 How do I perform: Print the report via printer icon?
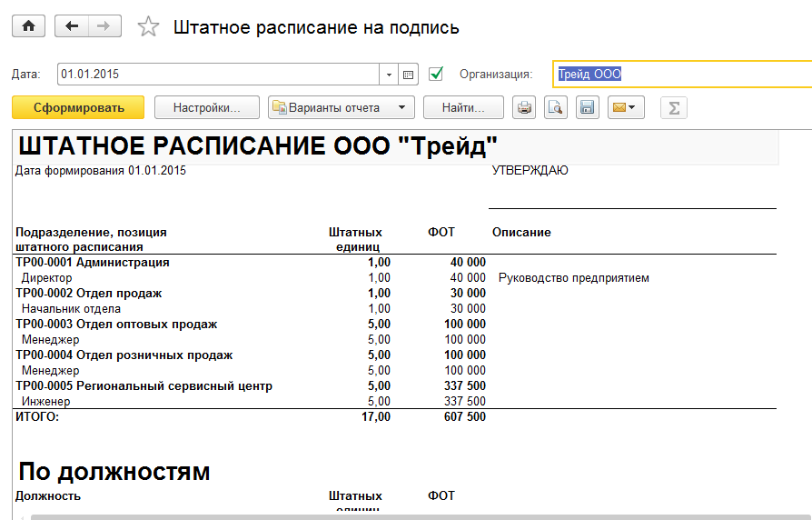[524, 107]
